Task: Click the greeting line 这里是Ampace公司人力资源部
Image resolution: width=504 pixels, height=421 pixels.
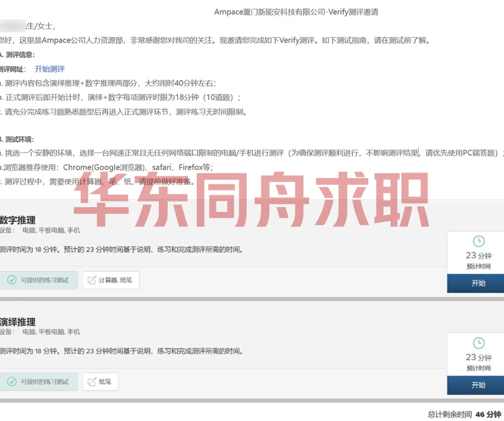Action: coord(215,41)
